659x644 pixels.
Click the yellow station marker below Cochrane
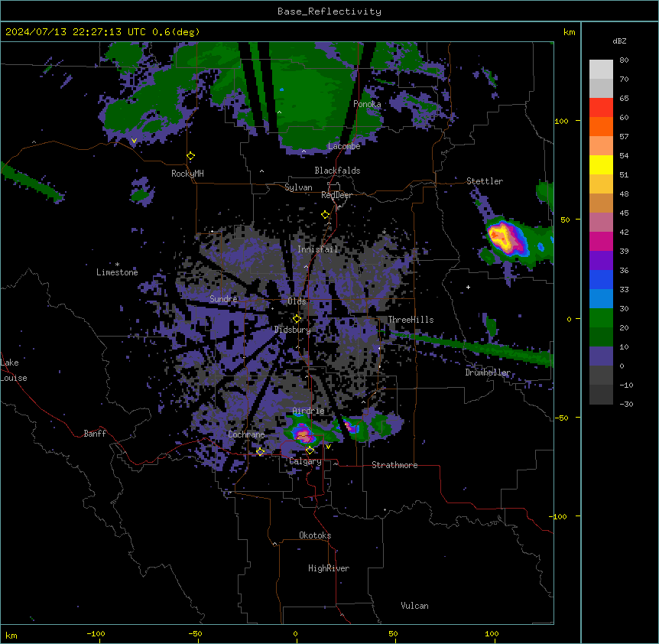pyautogui.click(x=260, y=451)
